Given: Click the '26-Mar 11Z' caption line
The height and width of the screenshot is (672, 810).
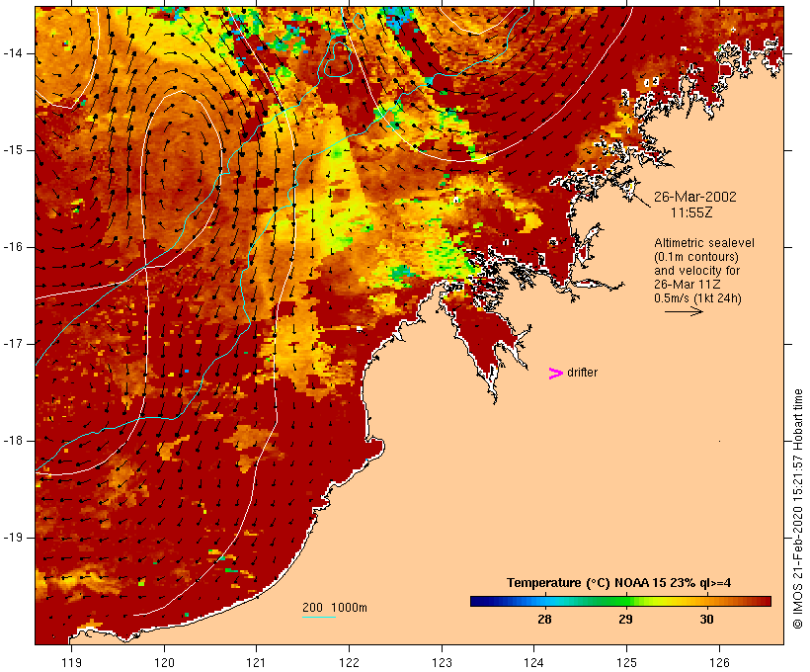Looking at the screenshot, I should coord(688,285).
